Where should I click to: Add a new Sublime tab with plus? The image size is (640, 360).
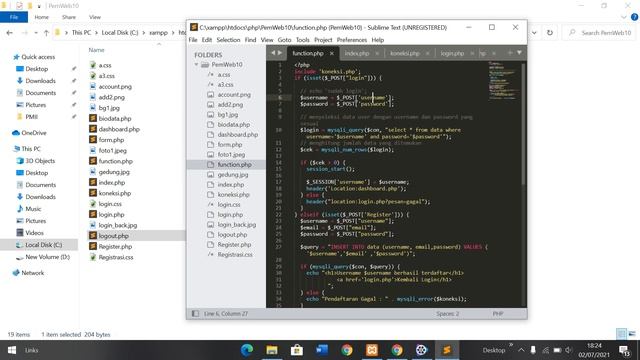[510, 53]
